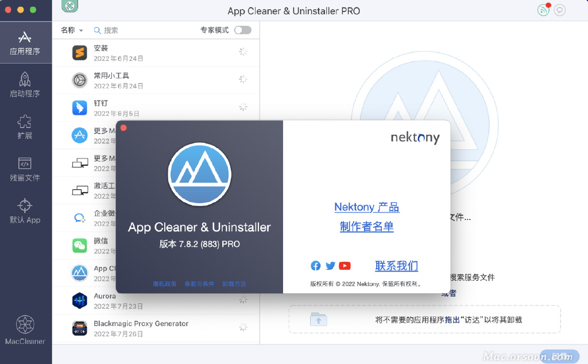This screenshot has width=588, height=364.
Task: Select the 安装 app row icon
Action: click(79, 53)
